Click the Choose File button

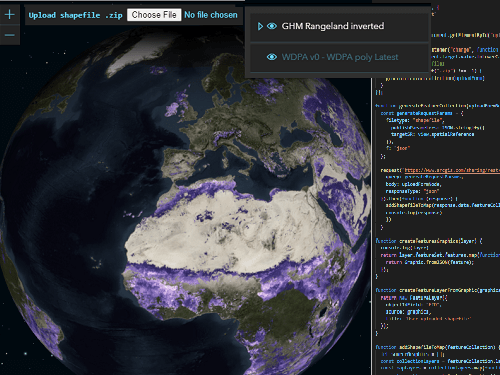[154, 15]
